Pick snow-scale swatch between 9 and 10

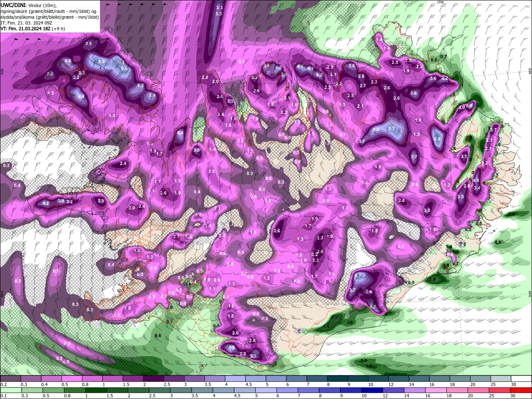click(358, 379)
